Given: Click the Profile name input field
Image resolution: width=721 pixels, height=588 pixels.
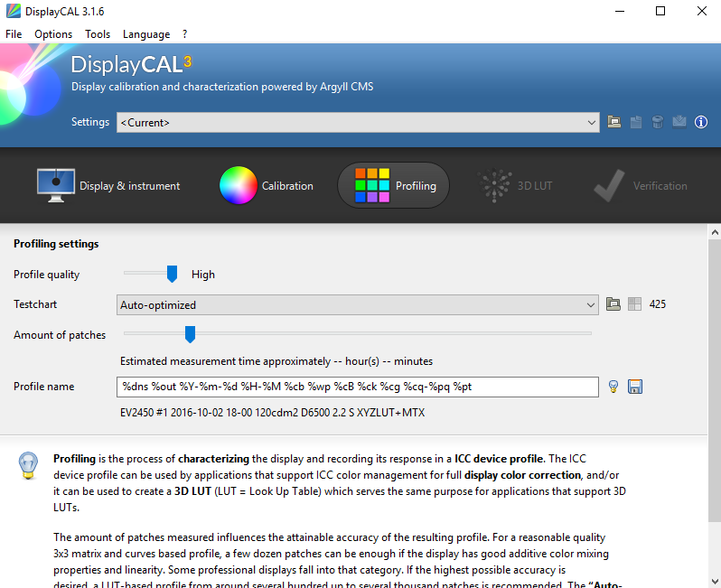Looking at the screenshot, I should click(358, 387).
